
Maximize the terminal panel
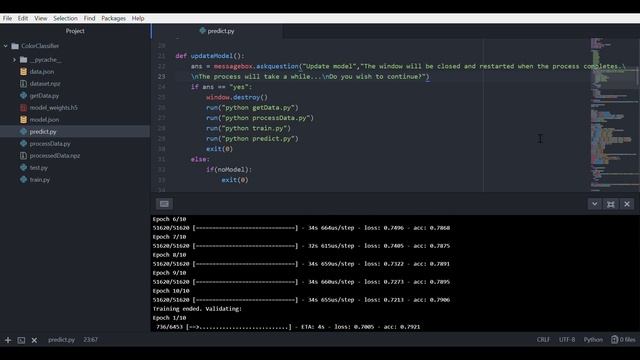click(x=611, y=204)
